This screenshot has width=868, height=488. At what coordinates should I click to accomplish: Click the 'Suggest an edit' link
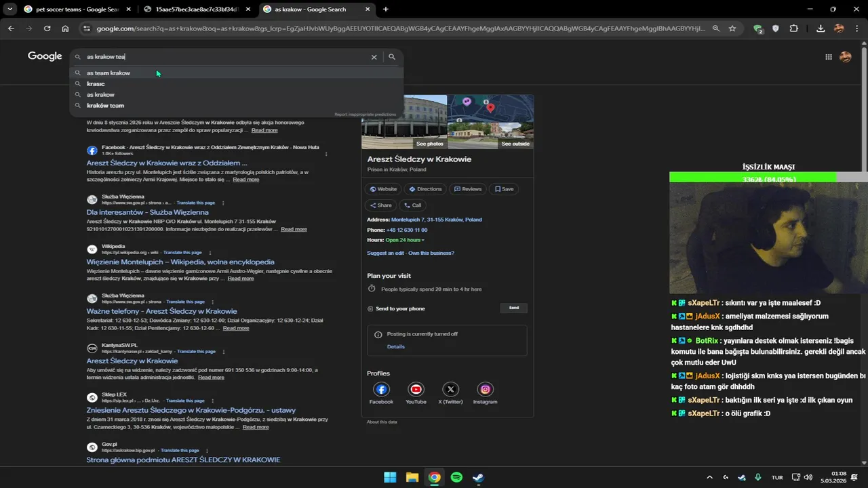click(x=386, y=253)
